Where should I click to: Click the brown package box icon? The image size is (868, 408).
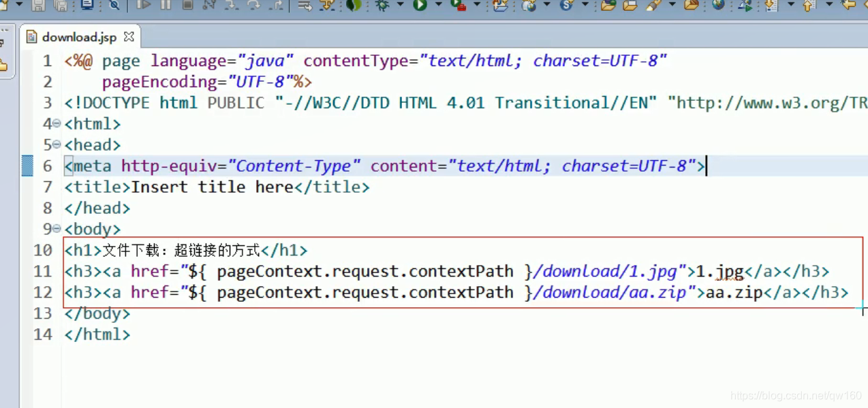point(691,5)
